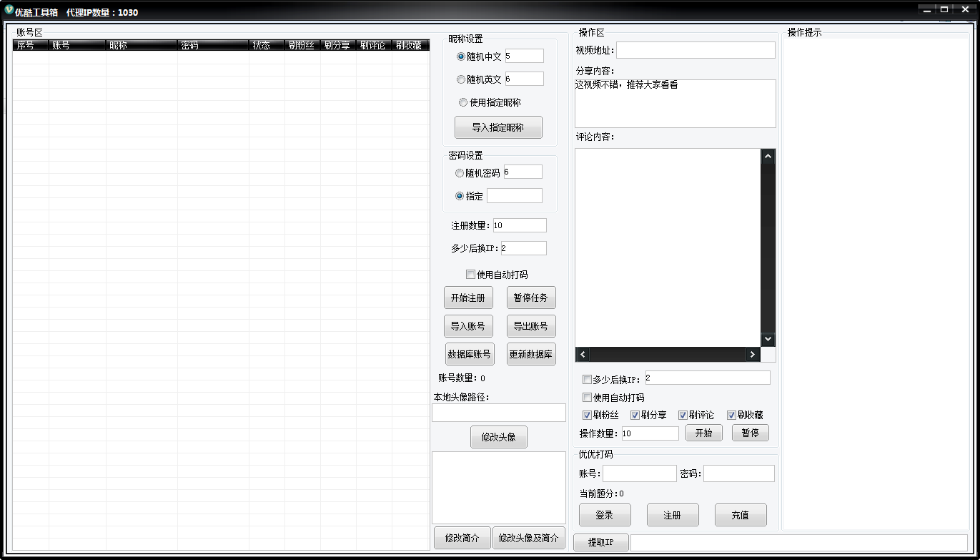The width and height of the screenshot is (980, 560).
Task: Maximize the 优酷工具箱 window
Action: click(944, 10)
